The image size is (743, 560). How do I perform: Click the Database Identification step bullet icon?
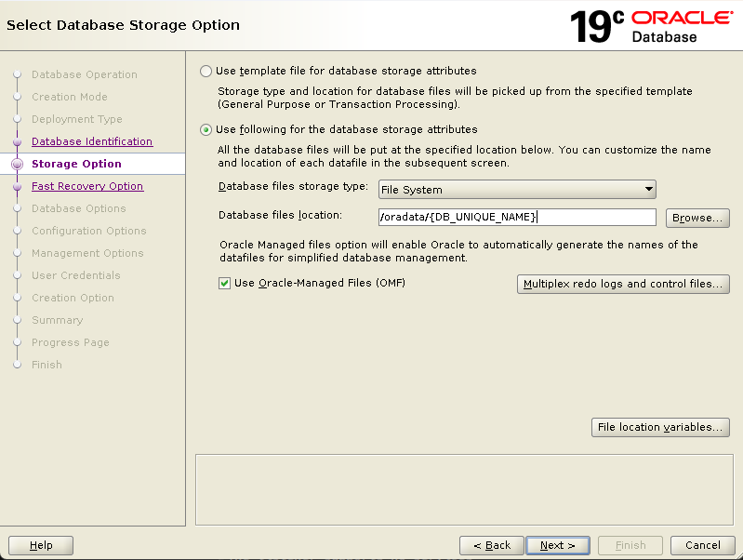tap(18, 141)
